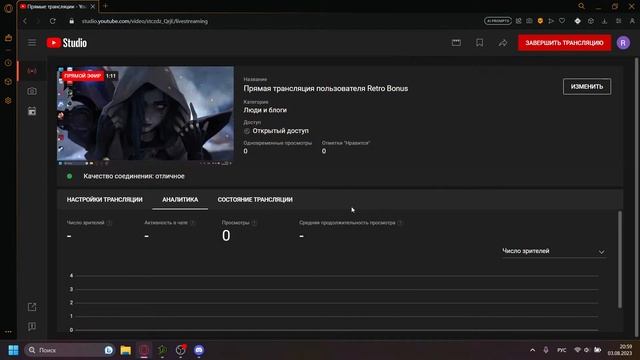
Task: Click the analytics panel vertical scrollbar
Action: [620, 259]
